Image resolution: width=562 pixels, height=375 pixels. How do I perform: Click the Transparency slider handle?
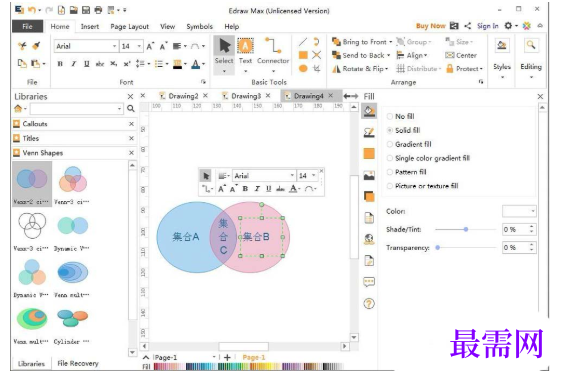pos(438,247)
